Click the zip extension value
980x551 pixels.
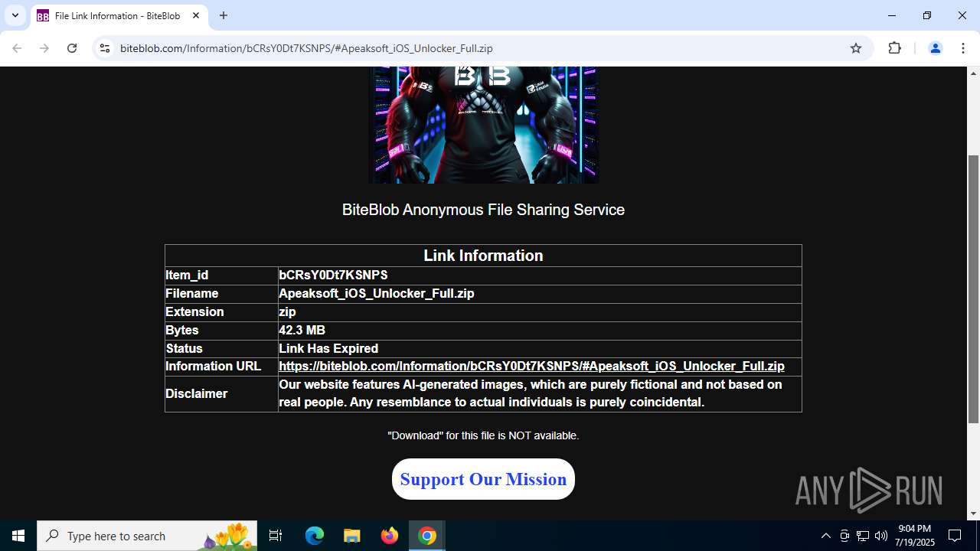287,312
